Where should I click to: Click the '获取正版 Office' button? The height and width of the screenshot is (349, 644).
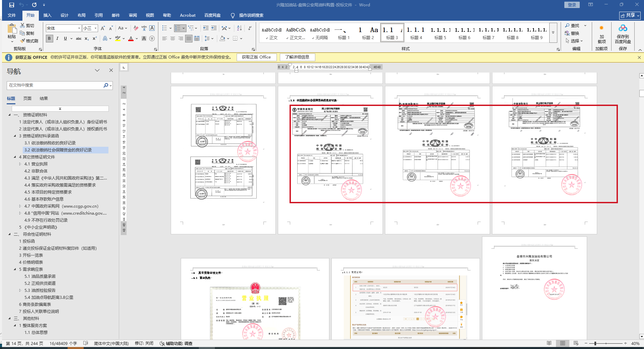tap(256, 57)
